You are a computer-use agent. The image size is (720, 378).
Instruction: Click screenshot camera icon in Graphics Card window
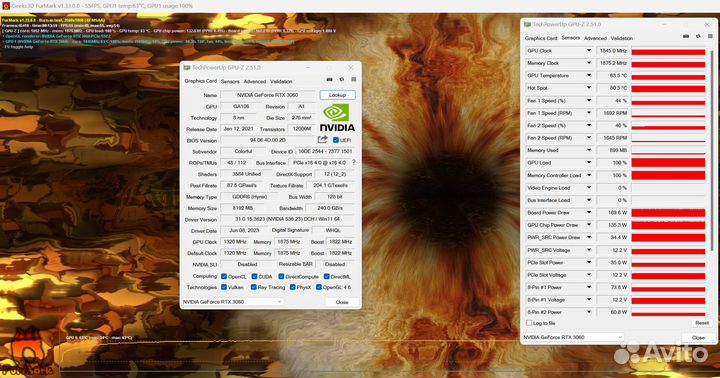[329, 79]
